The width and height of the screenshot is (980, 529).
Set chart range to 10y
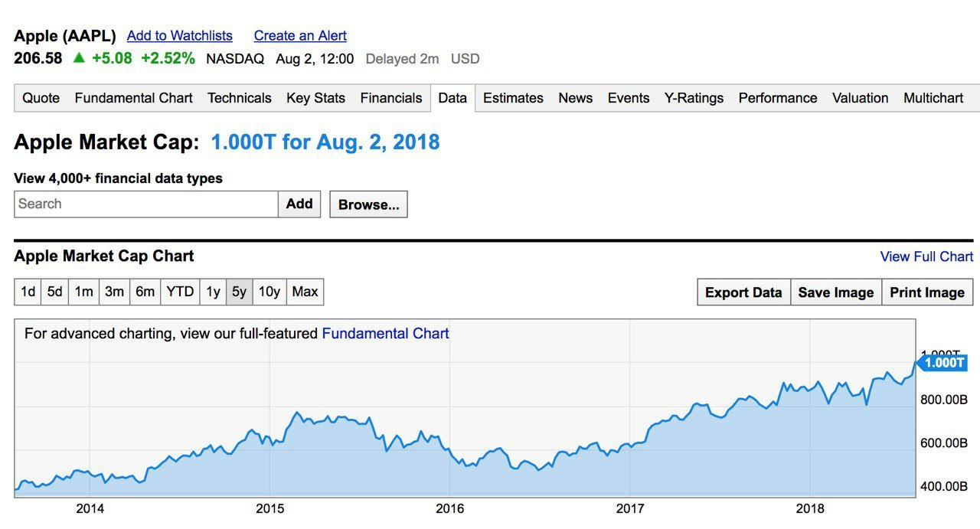(x=269, y=292)
